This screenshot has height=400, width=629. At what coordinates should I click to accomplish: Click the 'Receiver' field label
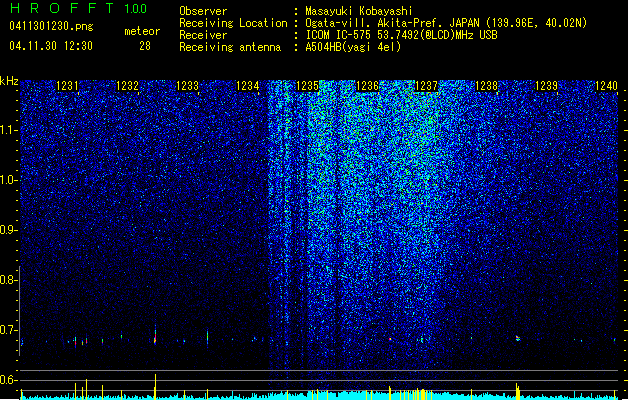[x=203, y=35]
